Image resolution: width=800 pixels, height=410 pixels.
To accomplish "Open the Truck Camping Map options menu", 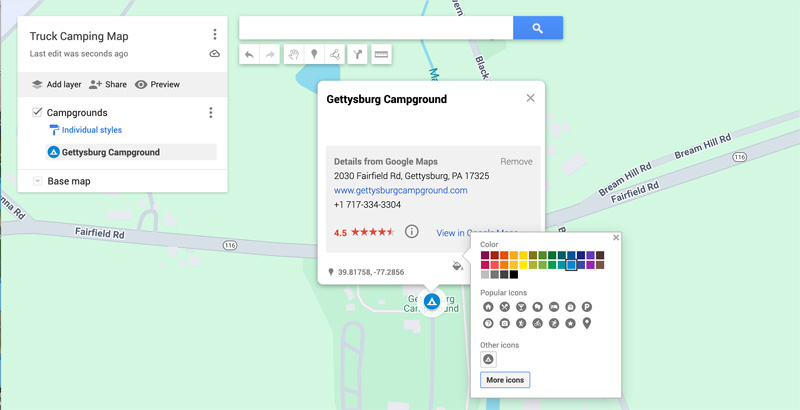I will pyautogui.click(x=215, y=34).
